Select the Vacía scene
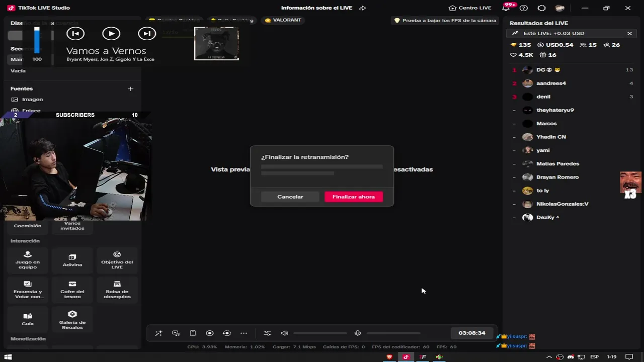This screenshot has width=644, height=362. tap(18, 71)
